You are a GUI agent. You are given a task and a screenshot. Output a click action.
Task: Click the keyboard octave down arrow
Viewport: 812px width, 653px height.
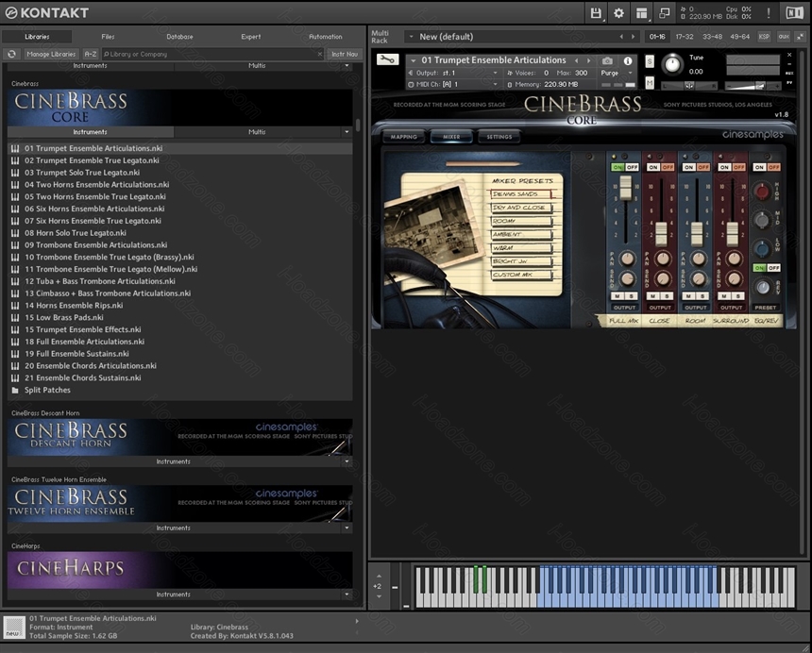[x=379, y=596]
